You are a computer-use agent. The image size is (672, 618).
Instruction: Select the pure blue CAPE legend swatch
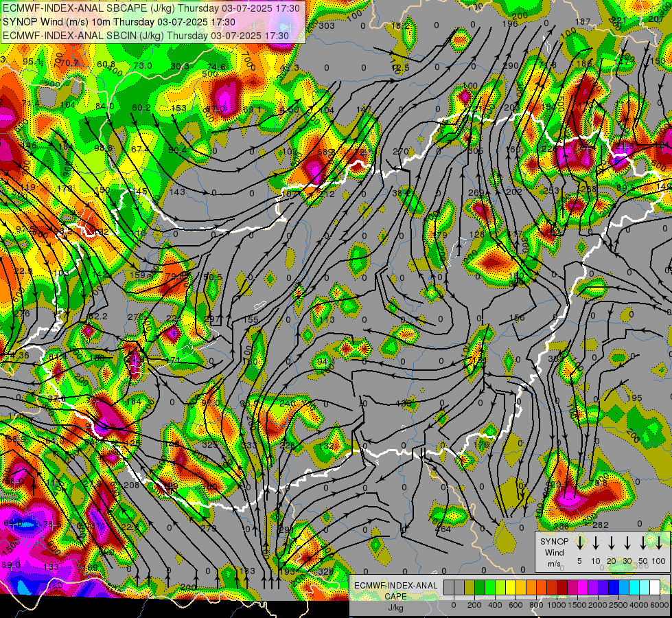[613, 588]
